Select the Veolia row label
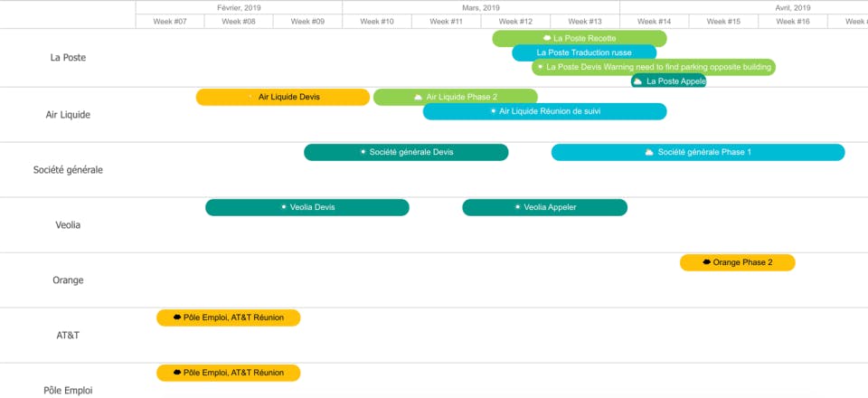The width and height of the screenshot is (868, 398). pyautogui.click(x=68, y=225)
